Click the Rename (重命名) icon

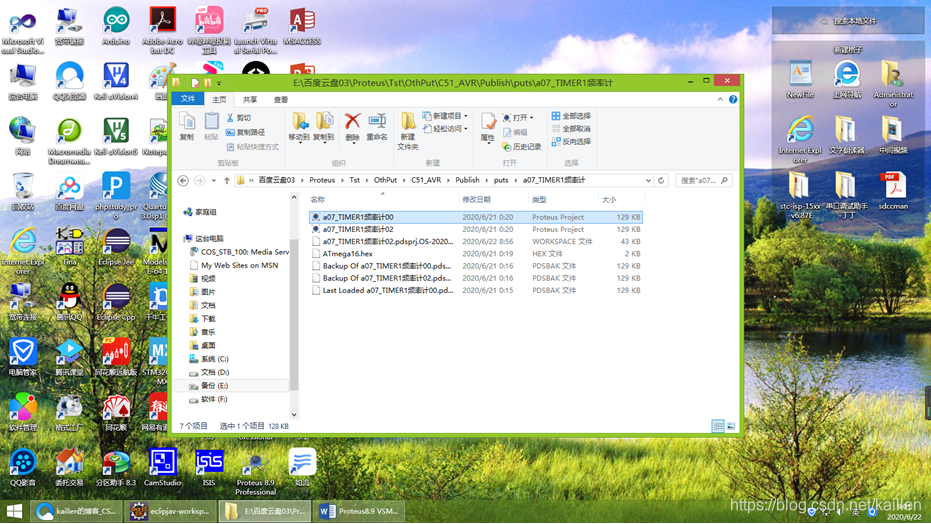tap(377, 124)
